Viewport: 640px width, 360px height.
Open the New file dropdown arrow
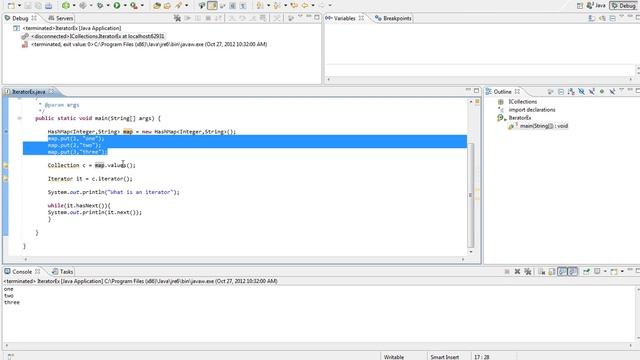point(19,6)
